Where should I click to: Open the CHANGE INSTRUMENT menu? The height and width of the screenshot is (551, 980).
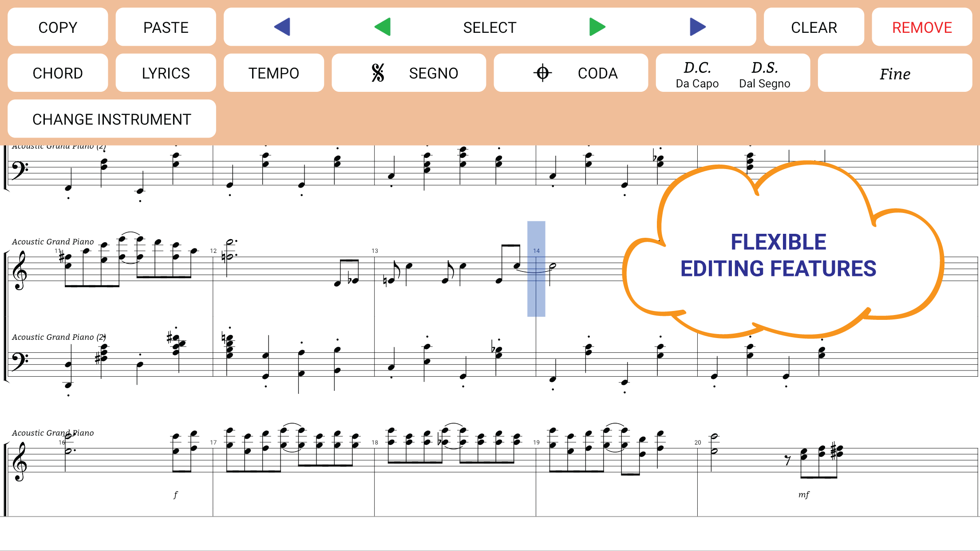pyautogui.click(x=111, y=119)
